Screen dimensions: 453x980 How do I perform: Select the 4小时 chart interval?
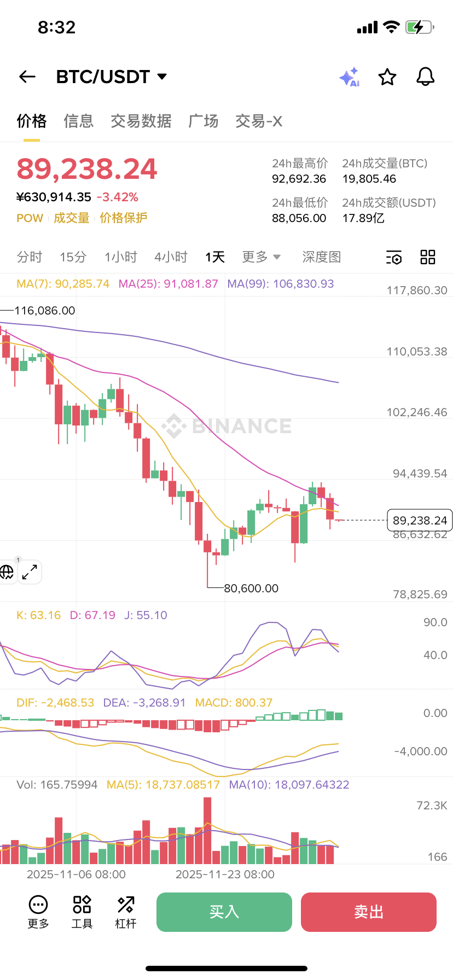171,257
